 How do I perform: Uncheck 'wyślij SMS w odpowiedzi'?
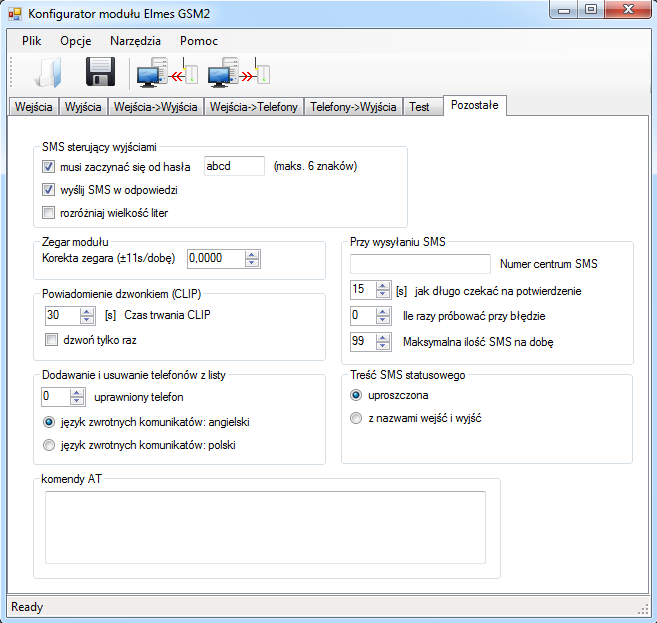tap(48, 190)
